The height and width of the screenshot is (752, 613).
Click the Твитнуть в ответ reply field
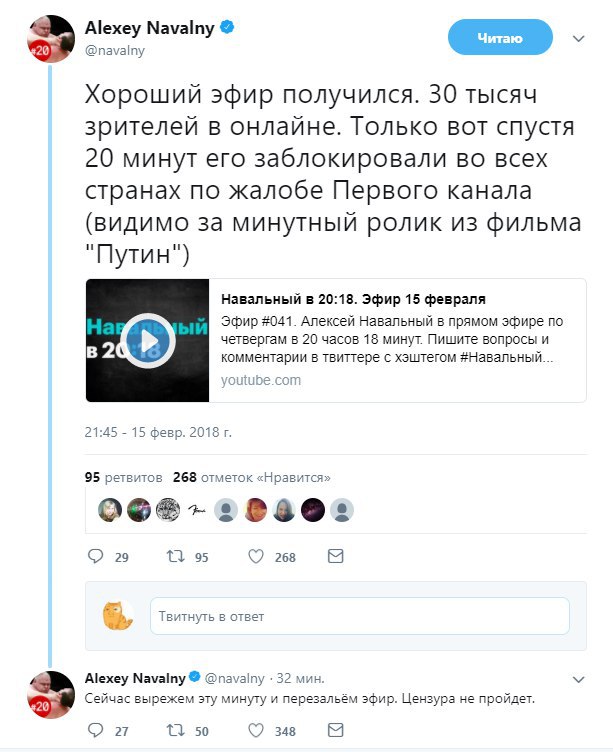coord(360,616)
